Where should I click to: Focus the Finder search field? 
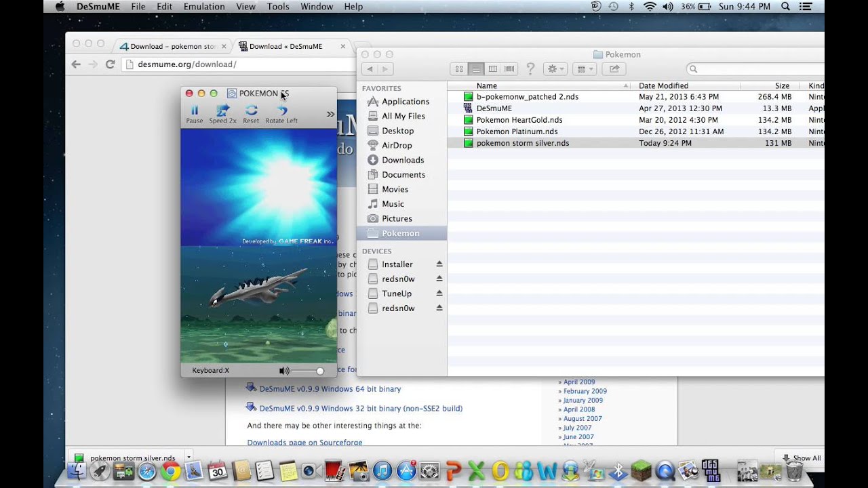(755, 68)
